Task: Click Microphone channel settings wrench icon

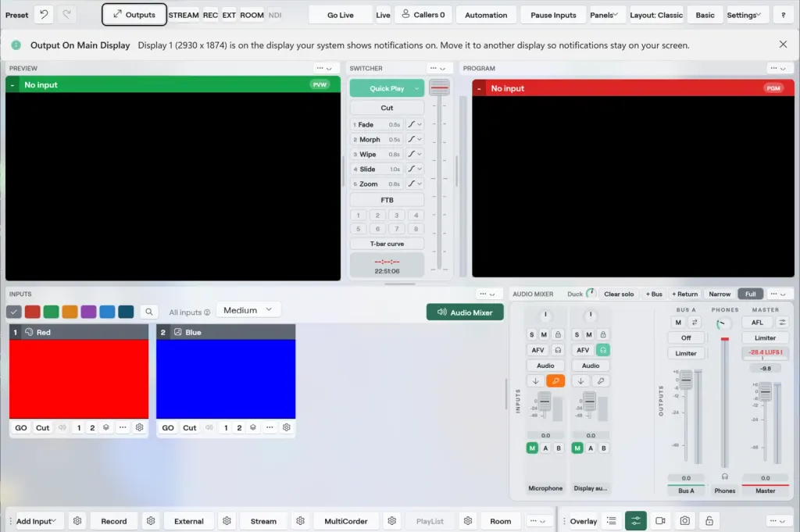Action: (555, 381)
